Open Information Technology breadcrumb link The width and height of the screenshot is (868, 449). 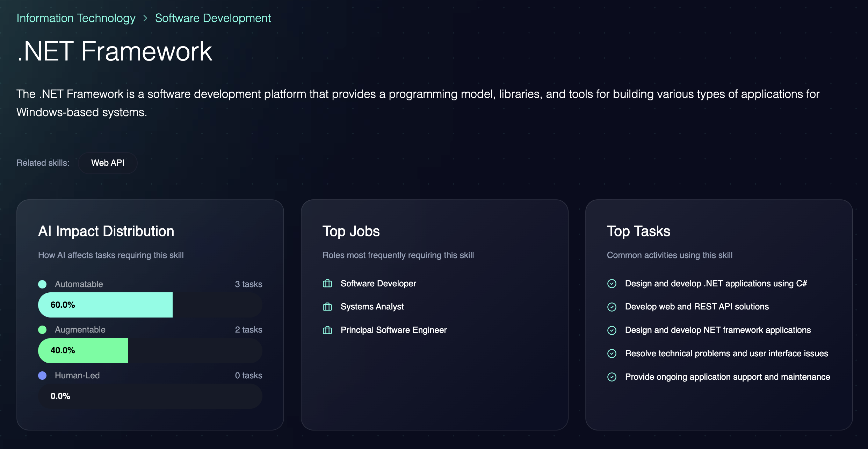(76, 18)
